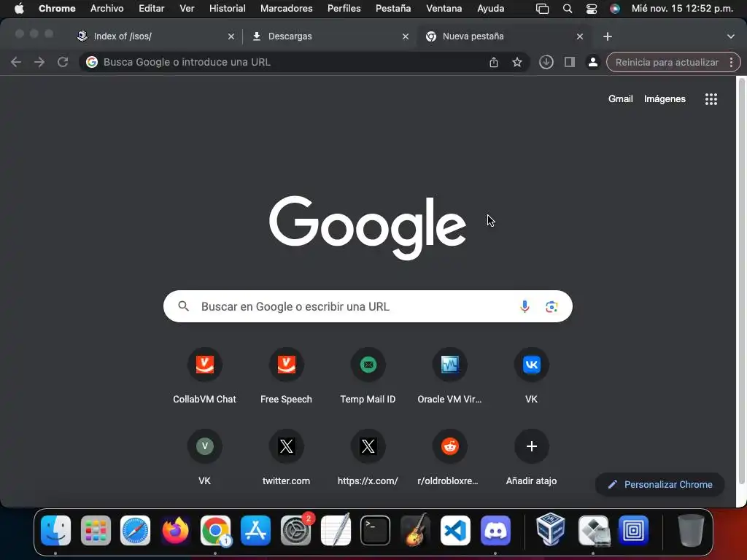The image size is (747, 560).
Task: Open the Archivo menu
Action: pyautogui.click(x=107, y=8)
